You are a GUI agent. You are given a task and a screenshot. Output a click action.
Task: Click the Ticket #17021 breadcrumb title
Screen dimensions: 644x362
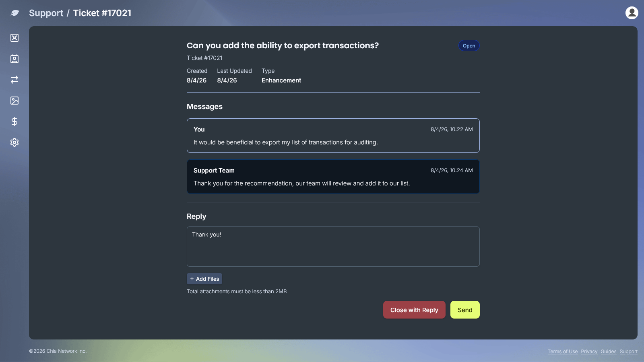click(102, 13)
